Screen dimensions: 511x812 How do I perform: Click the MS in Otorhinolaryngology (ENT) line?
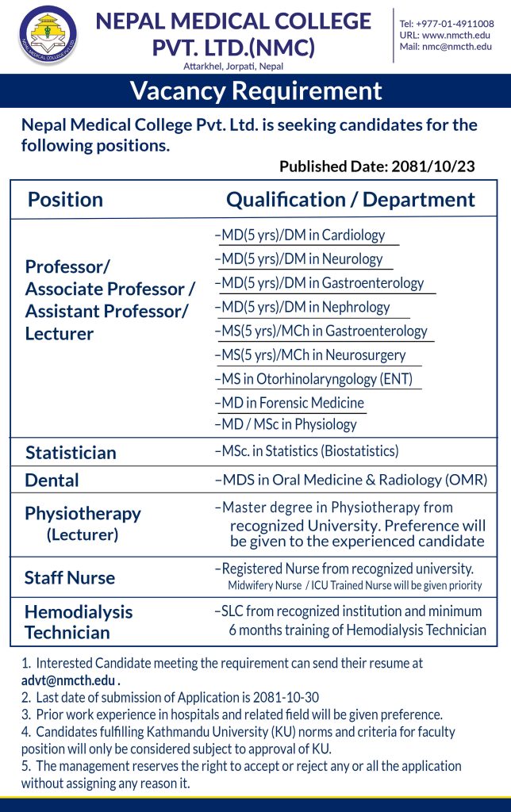tap(317, 379)
